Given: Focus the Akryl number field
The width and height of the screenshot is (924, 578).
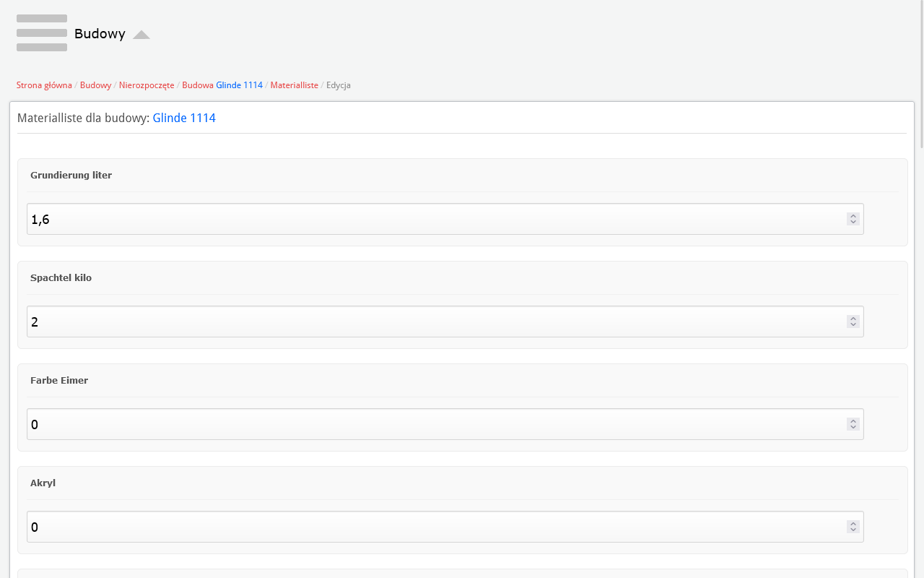Looking at the screenshot, I should 433,527.
